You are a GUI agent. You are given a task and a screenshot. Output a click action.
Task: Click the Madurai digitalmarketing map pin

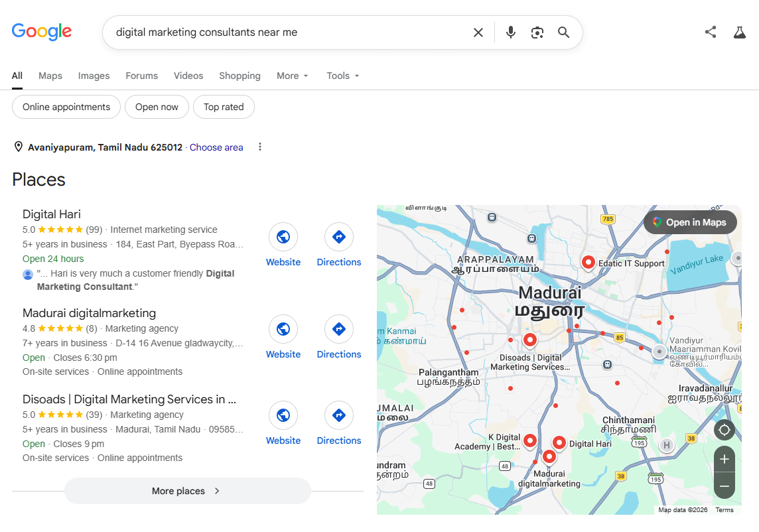(x=549, y=457)
